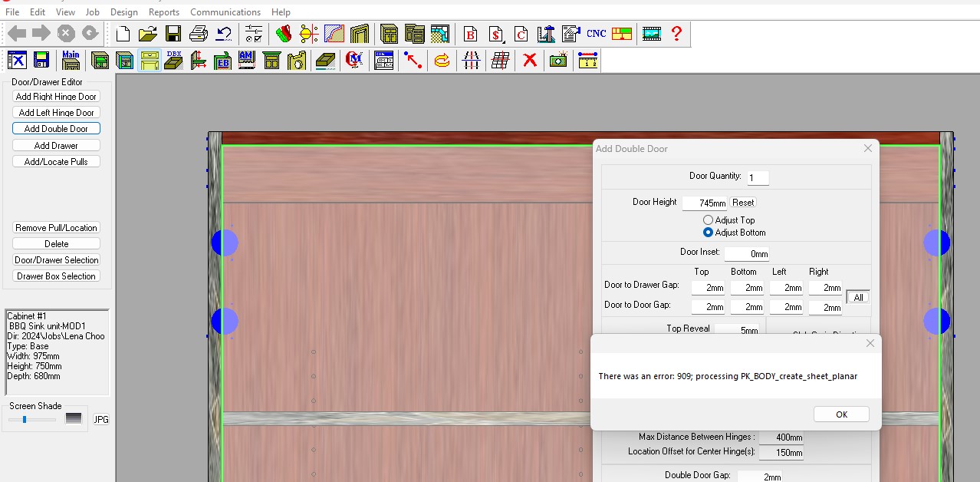
Task: Click the Add Drawer button
Action: coord(56,146)
